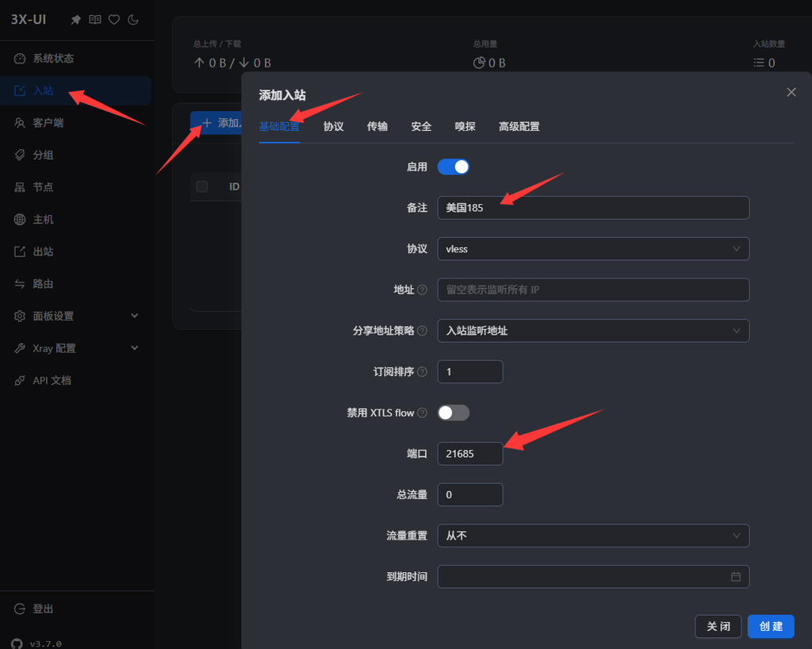Viewport: 812px width, 649px height.
Task: Click the 地址 listen IP input field
Action: click(593, 290)
